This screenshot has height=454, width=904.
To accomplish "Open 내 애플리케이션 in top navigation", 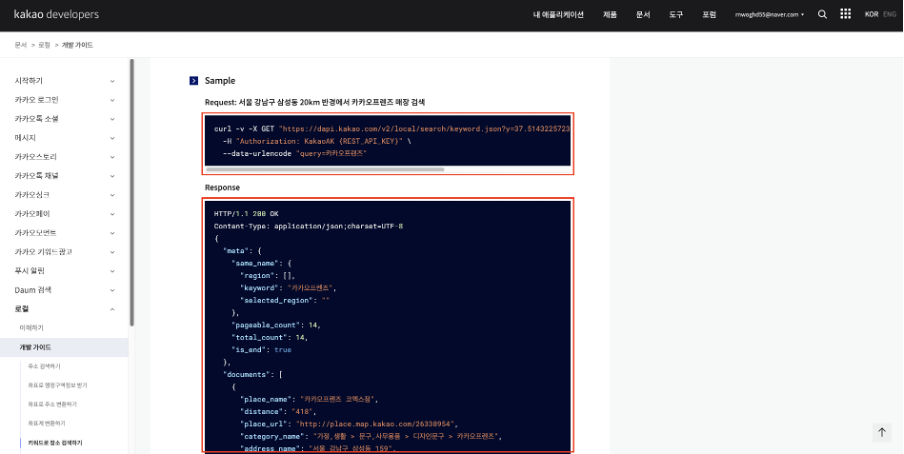I will point(558,15).
